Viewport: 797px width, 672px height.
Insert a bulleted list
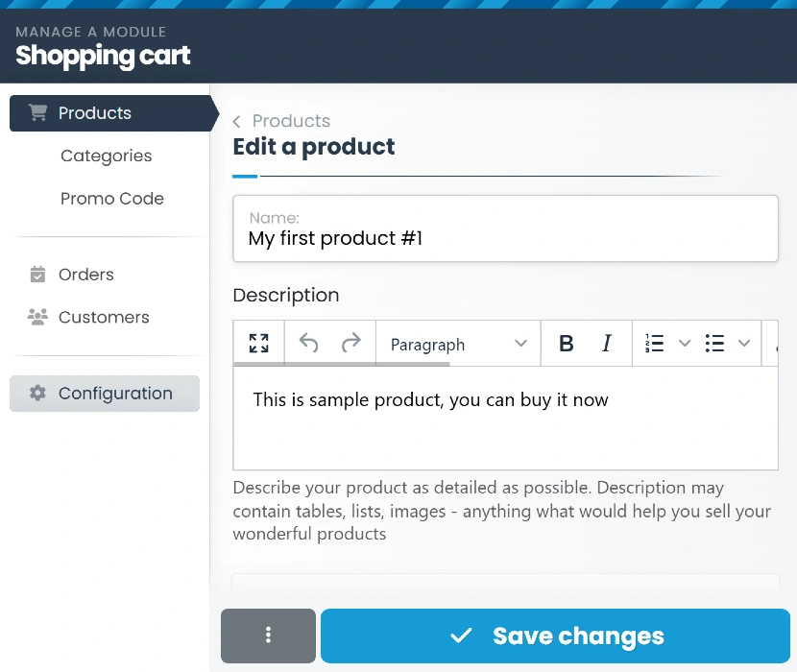tap(714, 344)
